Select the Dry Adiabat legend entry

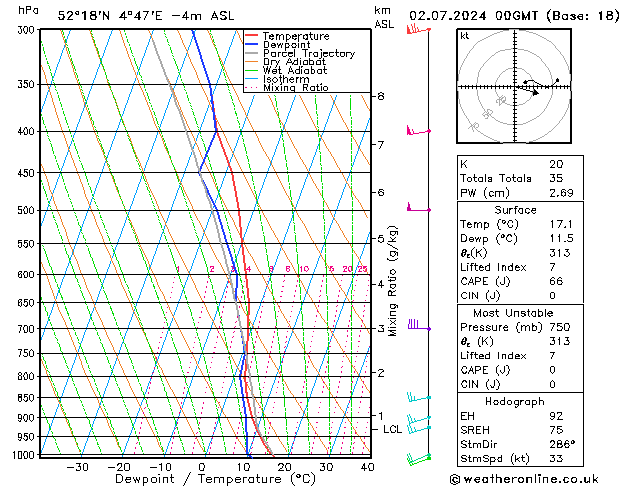pos(286,62)
